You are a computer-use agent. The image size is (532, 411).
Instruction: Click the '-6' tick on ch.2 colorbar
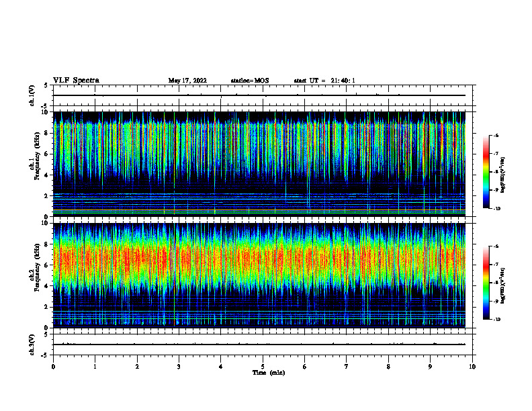point(496,246)
